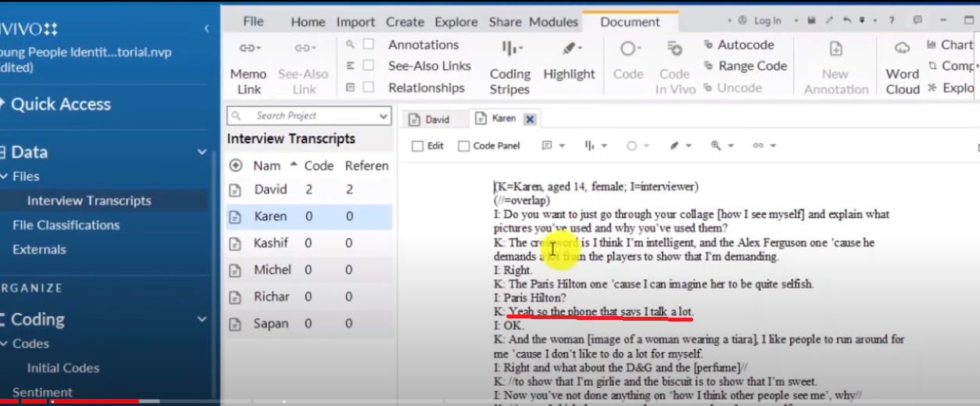The width and height of the screenshot is (980, 406).
Task: Select Interview Transcripts in navigation pane
Action: [89, 200]
